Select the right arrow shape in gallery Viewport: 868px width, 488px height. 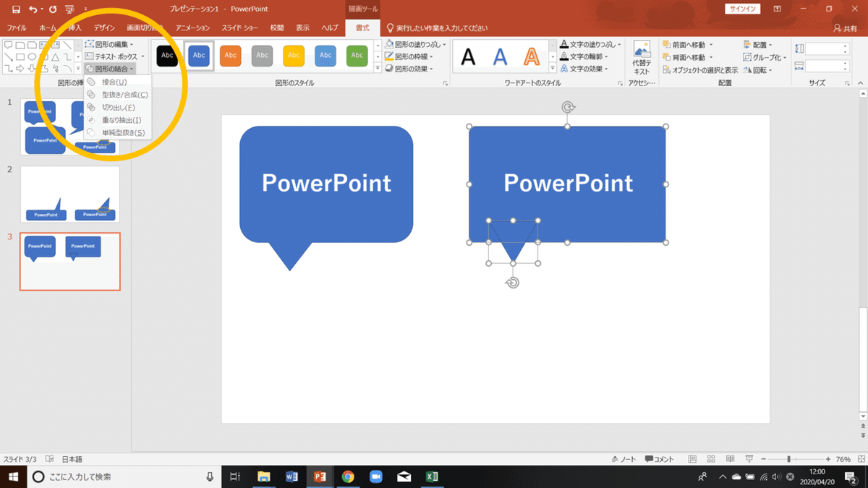pos(20,69)
